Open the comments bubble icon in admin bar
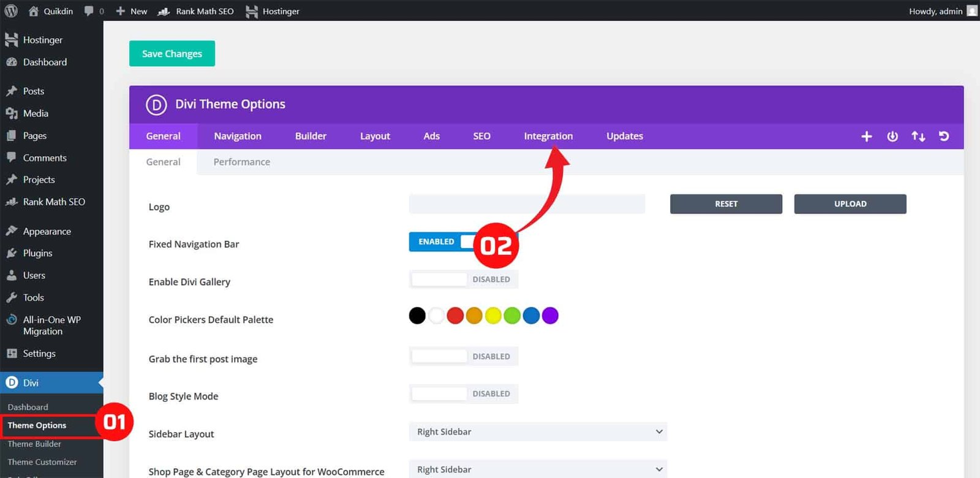 tap(89, 11)
